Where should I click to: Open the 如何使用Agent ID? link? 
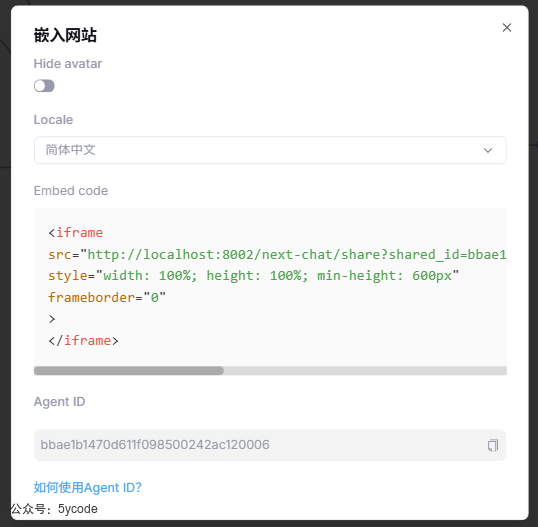coord(87,488)
